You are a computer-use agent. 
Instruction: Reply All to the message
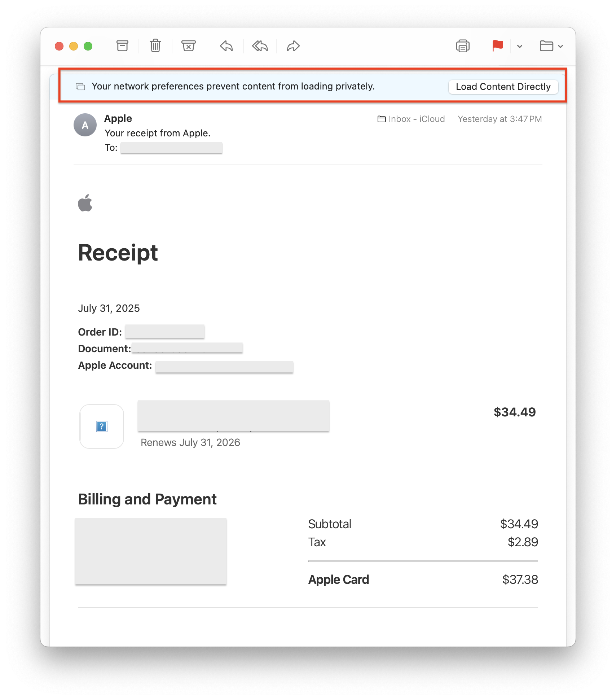(x=260, y=46)
